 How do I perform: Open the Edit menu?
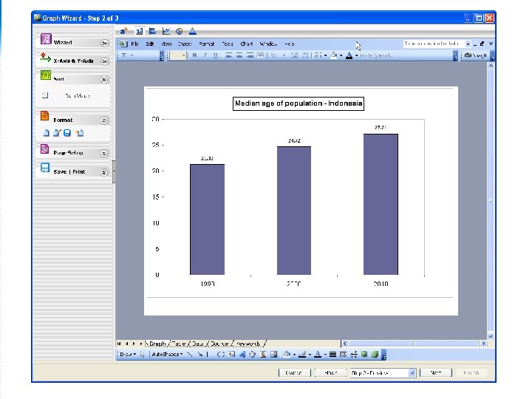click(x=150, y=44)
